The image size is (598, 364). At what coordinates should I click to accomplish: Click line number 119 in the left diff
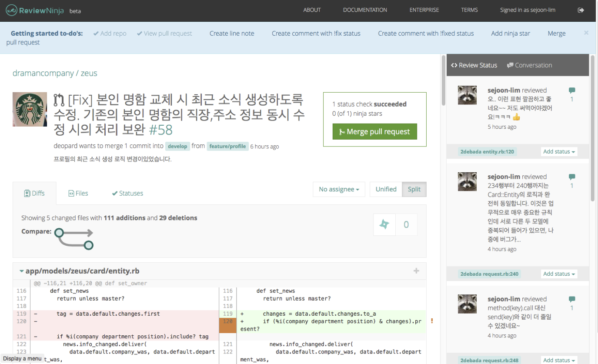[21, 314]
